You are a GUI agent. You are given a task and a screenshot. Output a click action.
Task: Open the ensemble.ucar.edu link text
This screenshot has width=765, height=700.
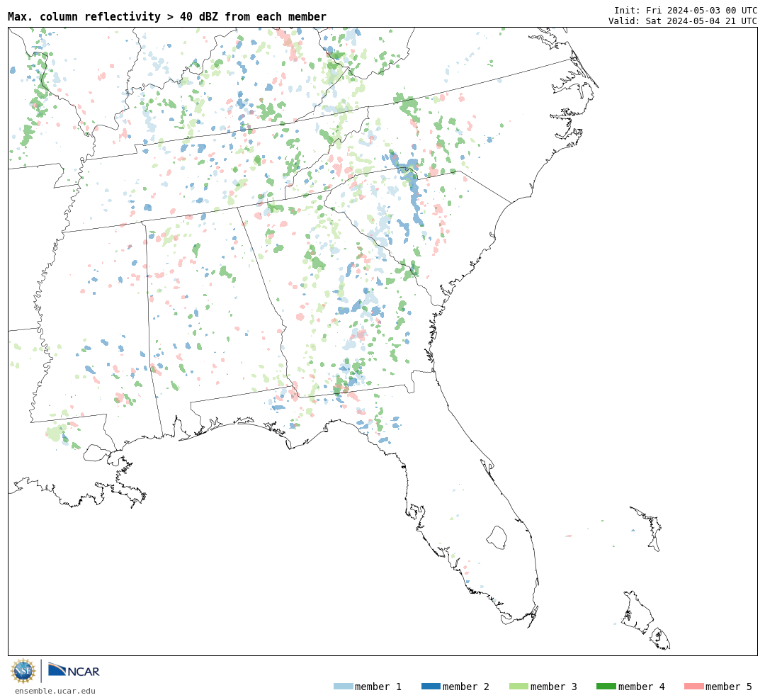tap(55, 691)
